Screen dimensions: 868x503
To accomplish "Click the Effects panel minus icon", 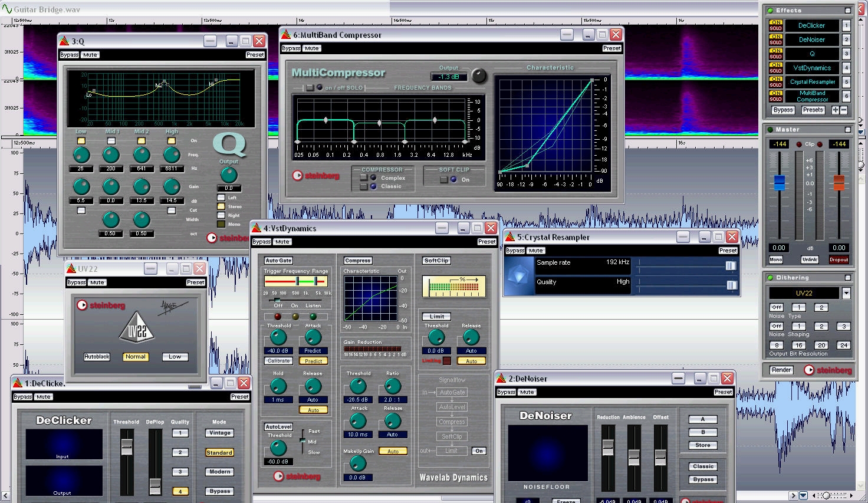I will tap(844, 110).
